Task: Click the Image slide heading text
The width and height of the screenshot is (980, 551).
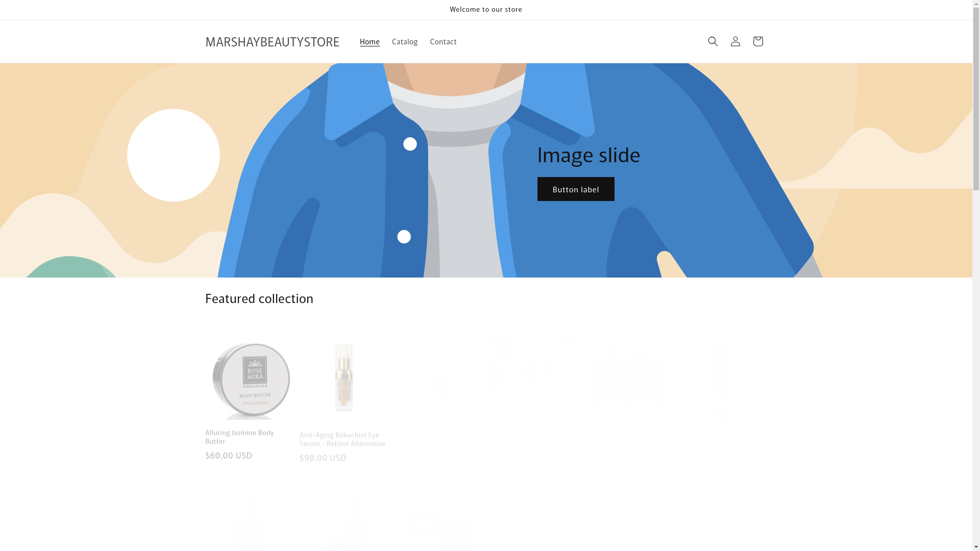Action: (588, 155)
